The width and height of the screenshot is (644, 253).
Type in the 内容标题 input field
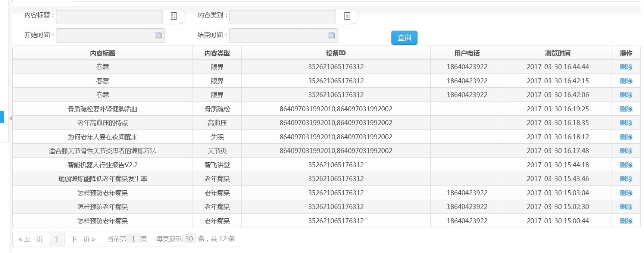click(109, 17)
